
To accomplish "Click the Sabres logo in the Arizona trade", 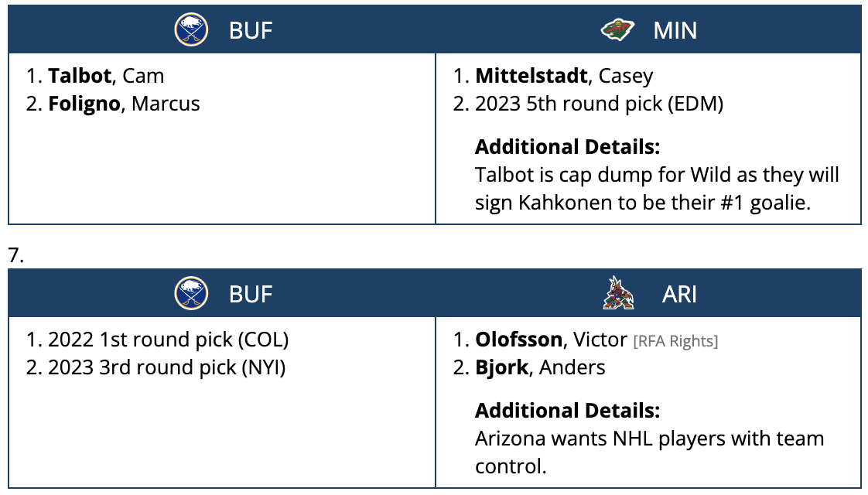I will tap(190, 294).
